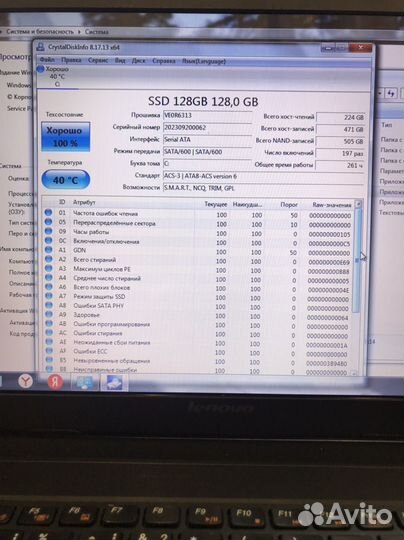Click the Порог column header

(x=289, y=205)
